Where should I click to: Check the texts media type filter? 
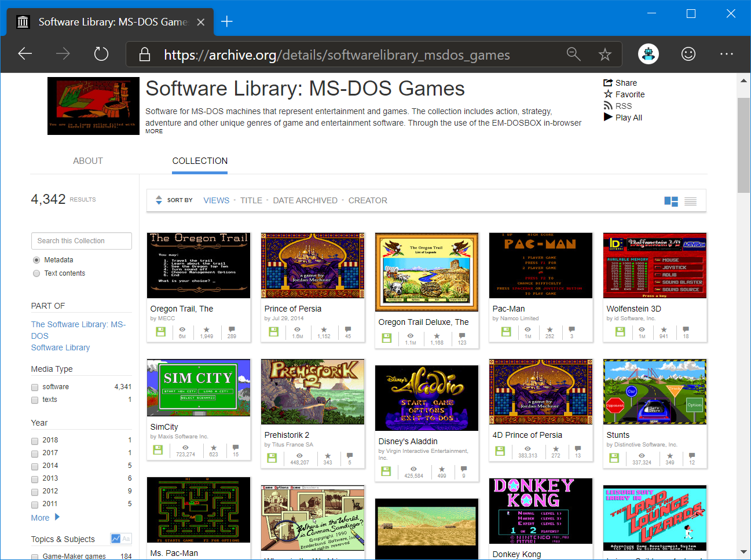(35, 400)
